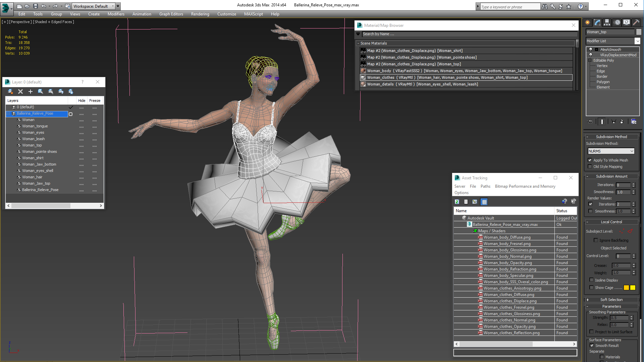Enable Show Cage checkbox
This screenshot has height=362, width=644.
[592, 288]
